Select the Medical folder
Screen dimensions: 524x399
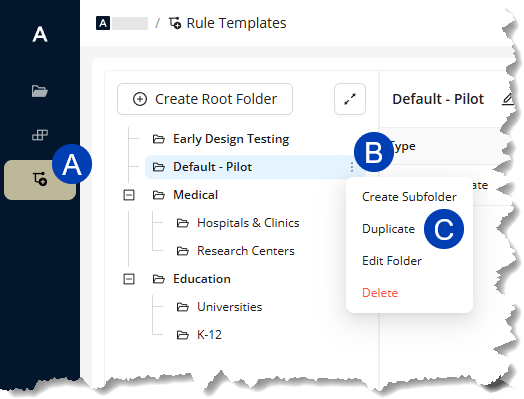pyautogui.click(x=195, y=195)
